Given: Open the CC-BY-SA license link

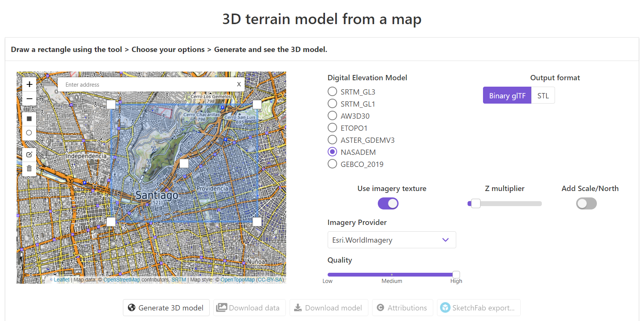Looking at the screenshot, I should (270, 280).
